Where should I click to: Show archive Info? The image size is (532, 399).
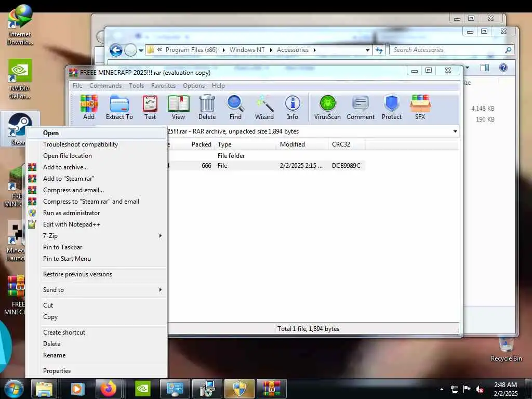click(x=292, y=107)
